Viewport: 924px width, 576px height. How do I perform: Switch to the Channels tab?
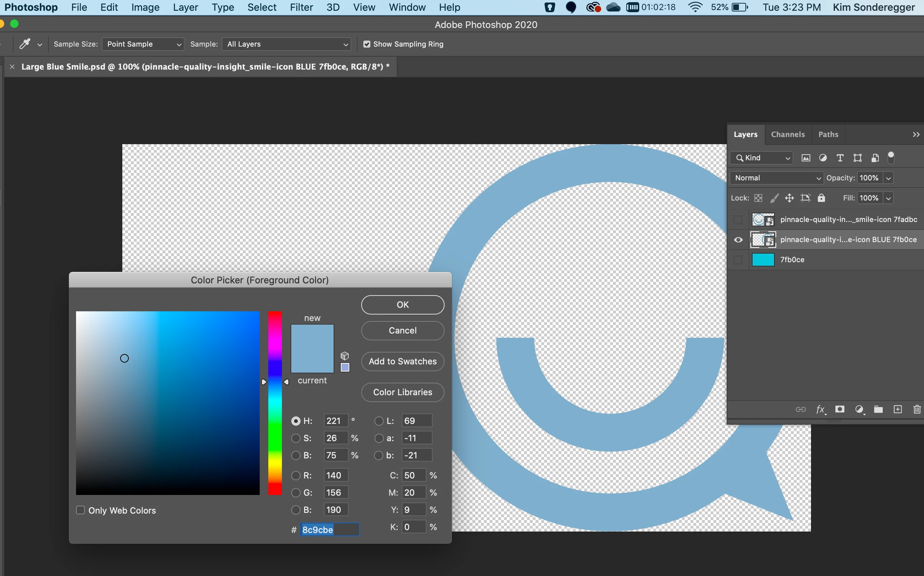(x=788, y=134)
